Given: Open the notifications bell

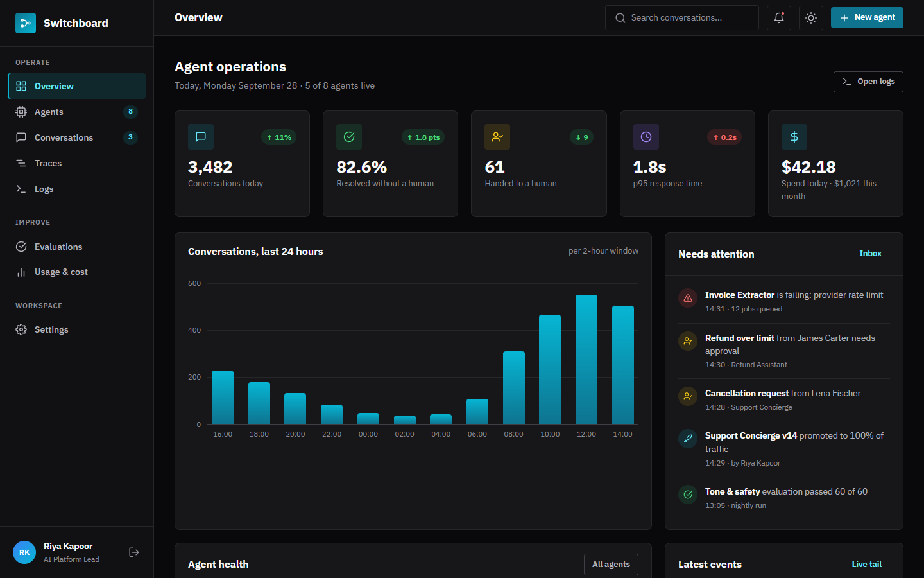Looking at the screenshot, I should pyautogui.click(x=779, y=18).
